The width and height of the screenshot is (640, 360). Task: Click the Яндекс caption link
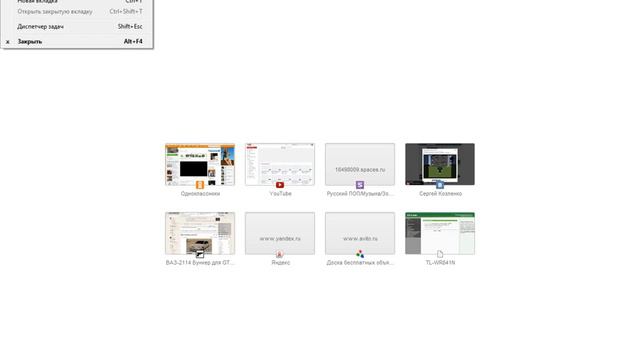[x=280, y=263]
